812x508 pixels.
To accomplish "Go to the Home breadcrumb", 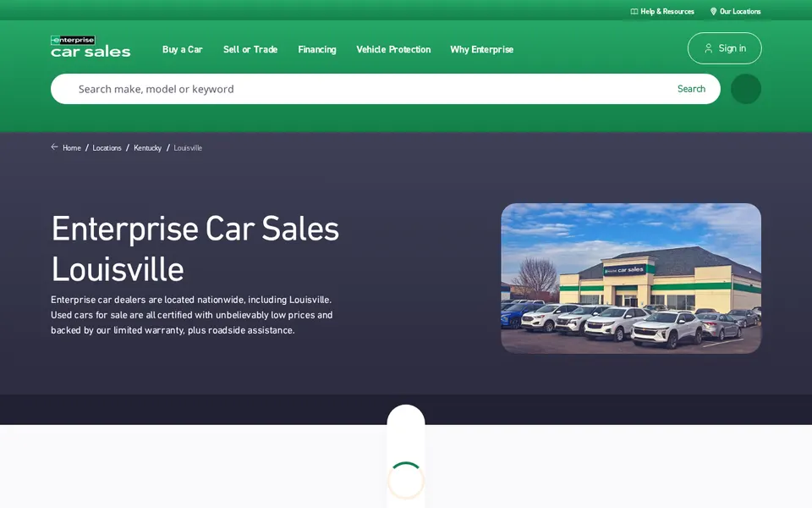I will [x=71, y=147].
